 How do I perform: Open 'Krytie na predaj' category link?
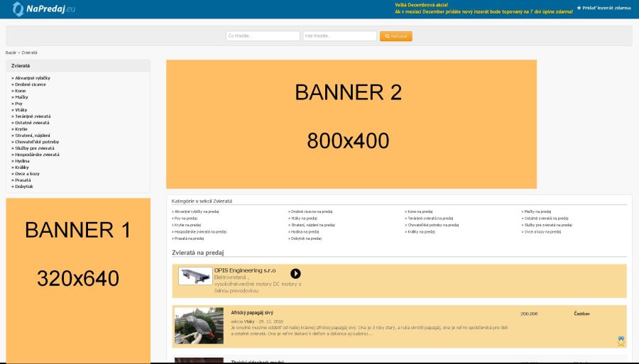click(187, 225)
